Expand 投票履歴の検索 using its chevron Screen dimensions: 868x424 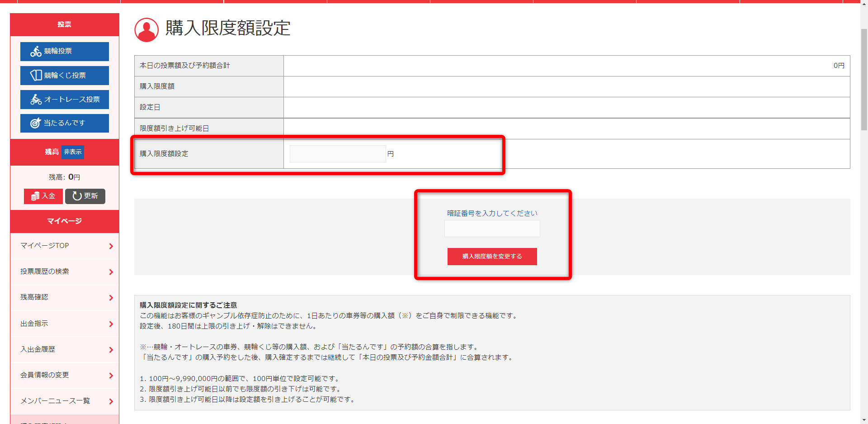111,272
